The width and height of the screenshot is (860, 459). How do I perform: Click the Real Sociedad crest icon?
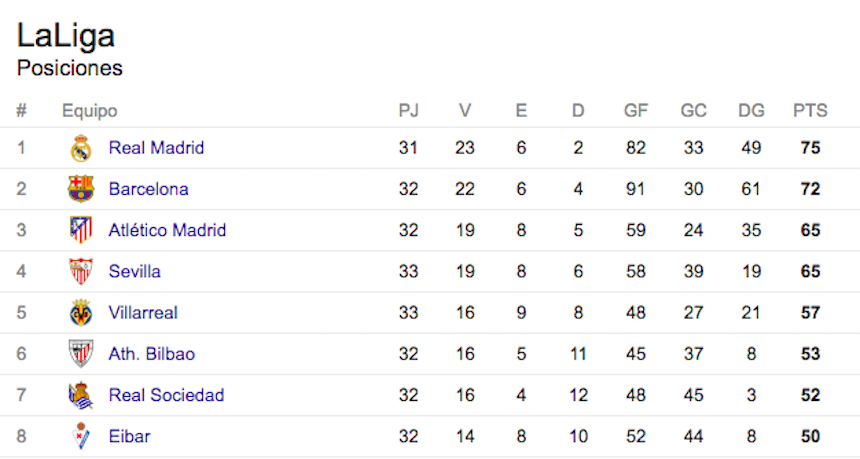(x=81, y=395)
